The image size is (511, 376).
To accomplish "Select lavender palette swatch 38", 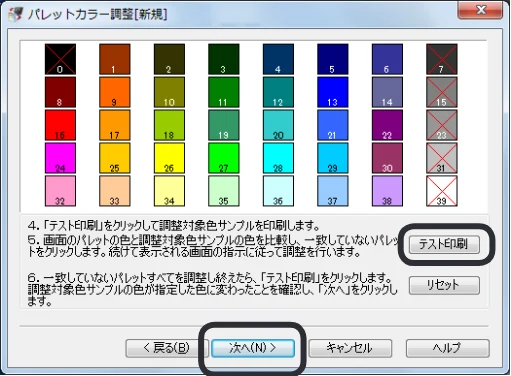I will (387, 191).
